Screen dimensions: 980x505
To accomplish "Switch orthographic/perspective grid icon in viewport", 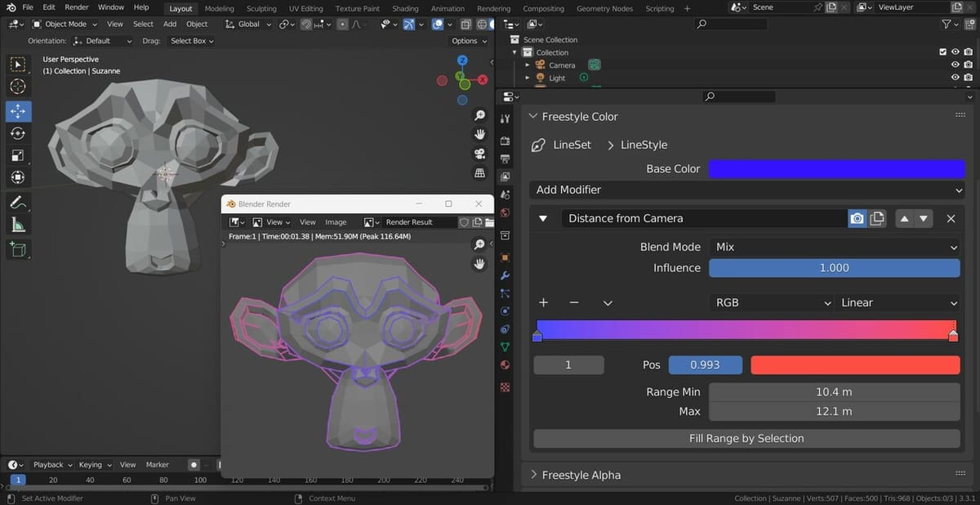I will (480, 173).
